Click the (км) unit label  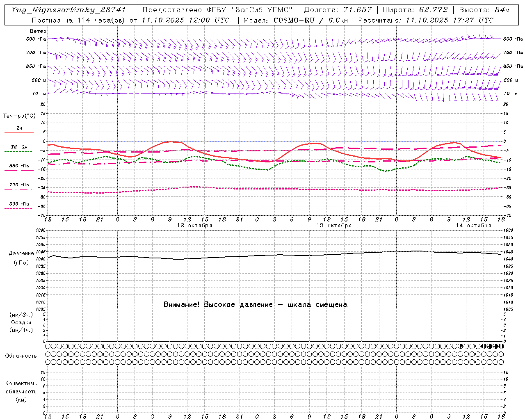click(21, 399)
